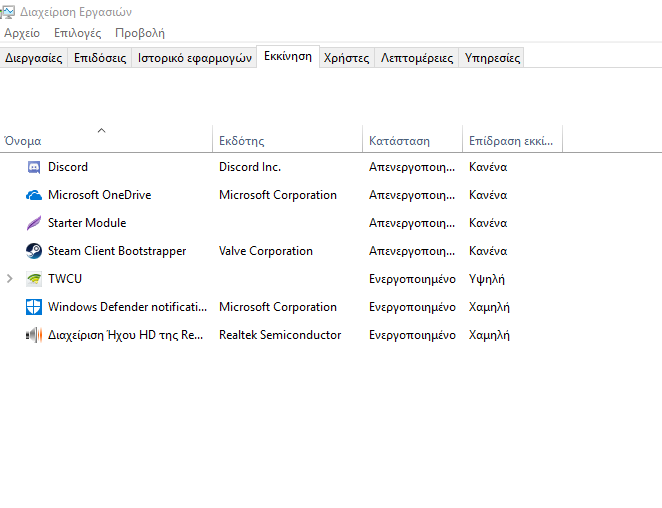The width and height of the screenshot is (662, 508).
Task: Select the TWCU entry name
Action: (65, 279)
